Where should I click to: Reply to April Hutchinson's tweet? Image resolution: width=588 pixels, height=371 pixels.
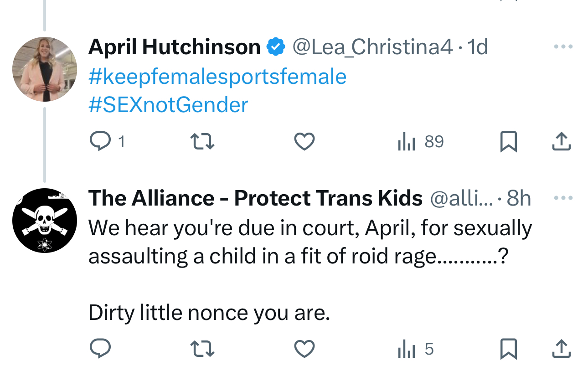tap(100, 142)
